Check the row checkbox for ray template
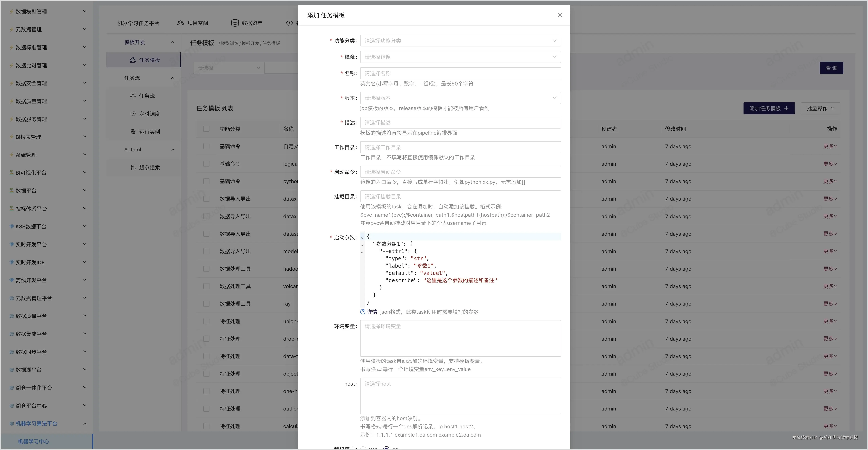The width and height of the screenshot is (868, 450). (207, 304)
